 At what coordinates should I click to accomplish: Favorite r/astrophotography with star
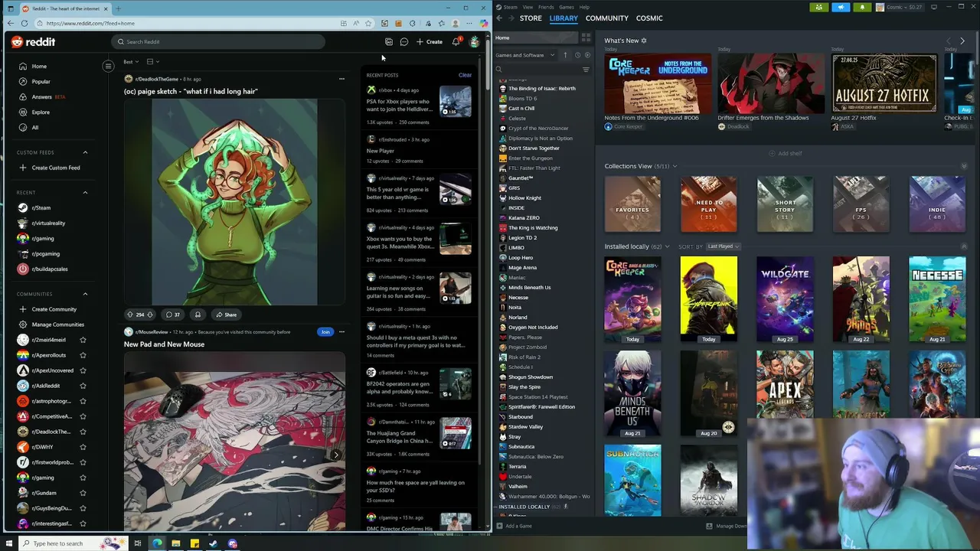pyautogui.click(x=83, y=401)
